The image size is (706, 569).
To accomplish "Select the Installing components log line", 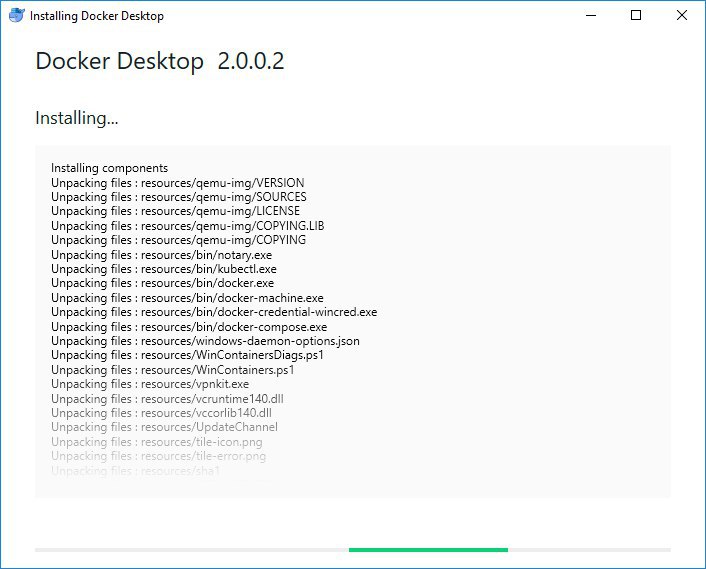I will click(109, 168).
